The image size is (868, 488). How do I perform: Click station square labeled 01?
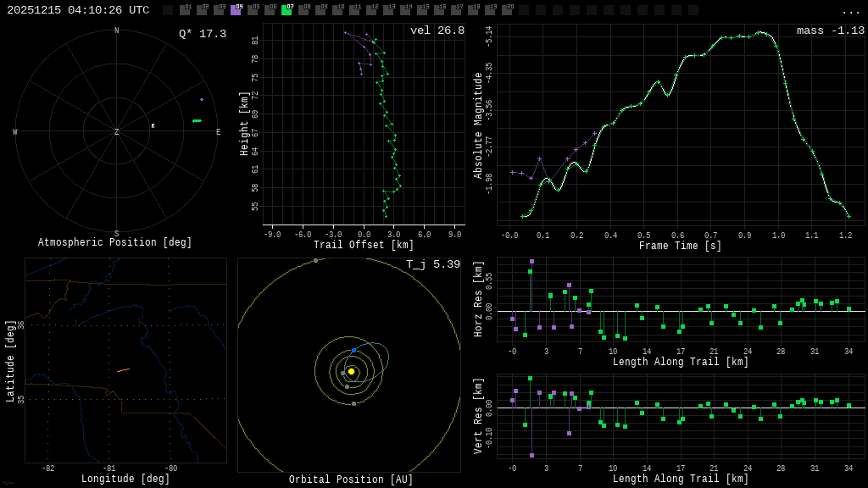[185, 10]
